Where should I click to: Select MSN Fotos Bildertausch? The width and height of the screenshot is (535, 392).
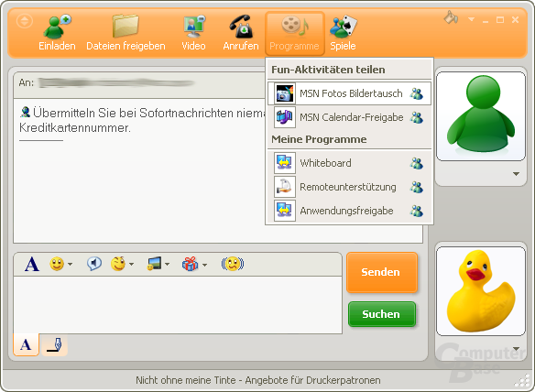tap(349, 93)
